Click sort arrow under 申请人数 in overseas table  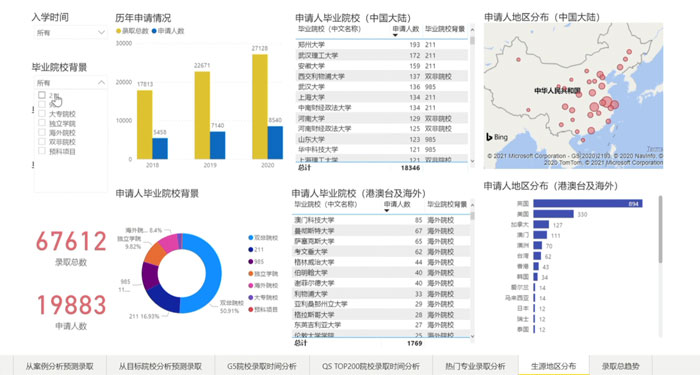coord(387,210)
